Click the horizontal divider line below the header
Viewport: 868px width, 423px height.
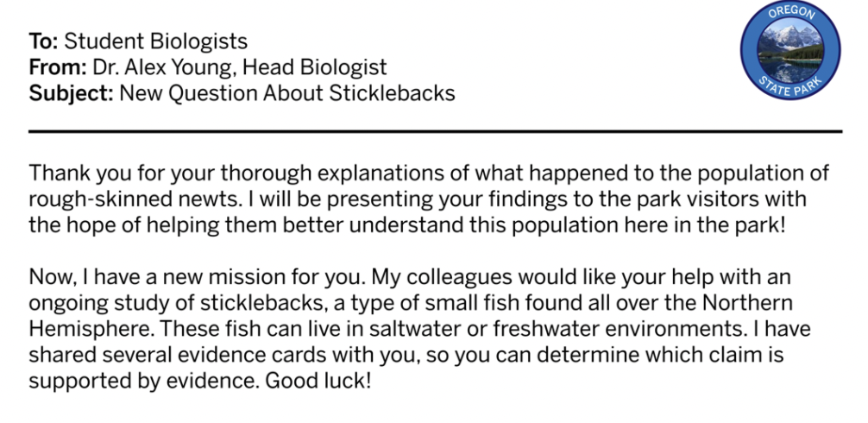coord(434,131)
